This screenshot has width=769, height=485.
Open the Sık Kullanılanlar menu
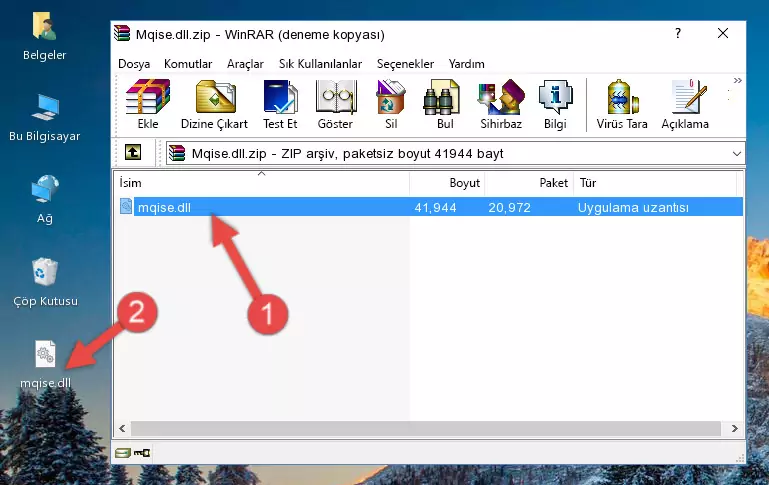click(x=320, y=64)
